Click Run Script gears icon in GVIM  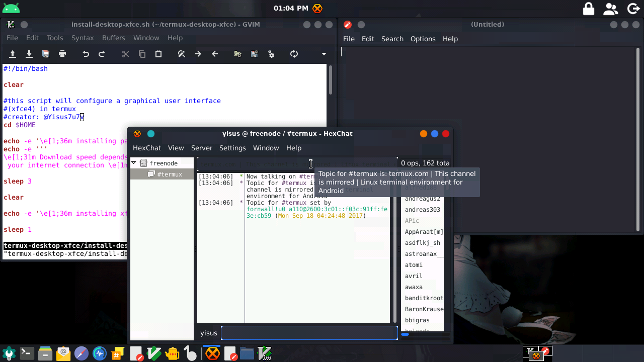click(x=271, y=54)
